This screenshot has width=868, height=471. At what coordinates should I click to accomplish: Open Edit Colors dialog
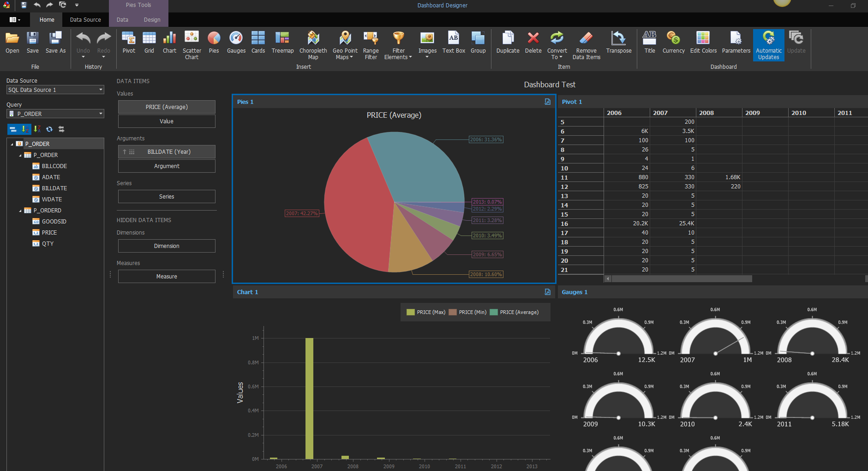pyautogui.click(x=703, y=42)
